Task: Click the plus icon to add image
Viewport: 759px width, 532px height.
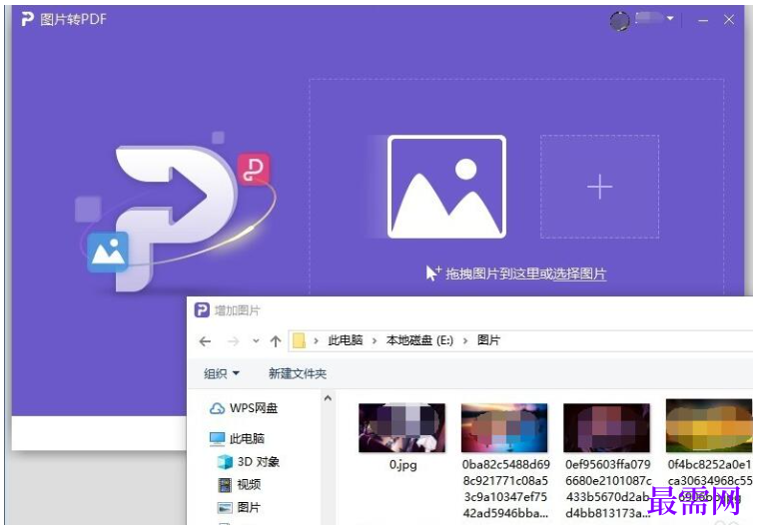Action: (x=599, y=187)
